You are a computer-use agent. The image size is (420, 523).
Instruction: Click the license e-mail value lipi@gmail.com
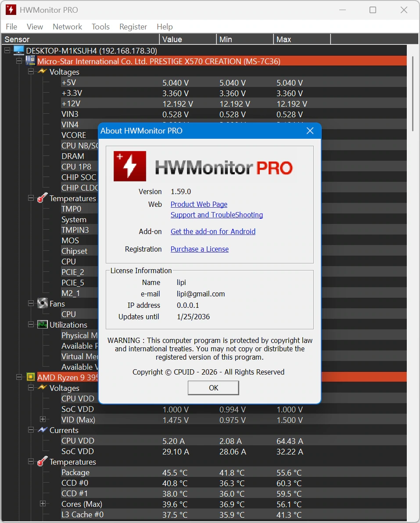pos(201,294)
